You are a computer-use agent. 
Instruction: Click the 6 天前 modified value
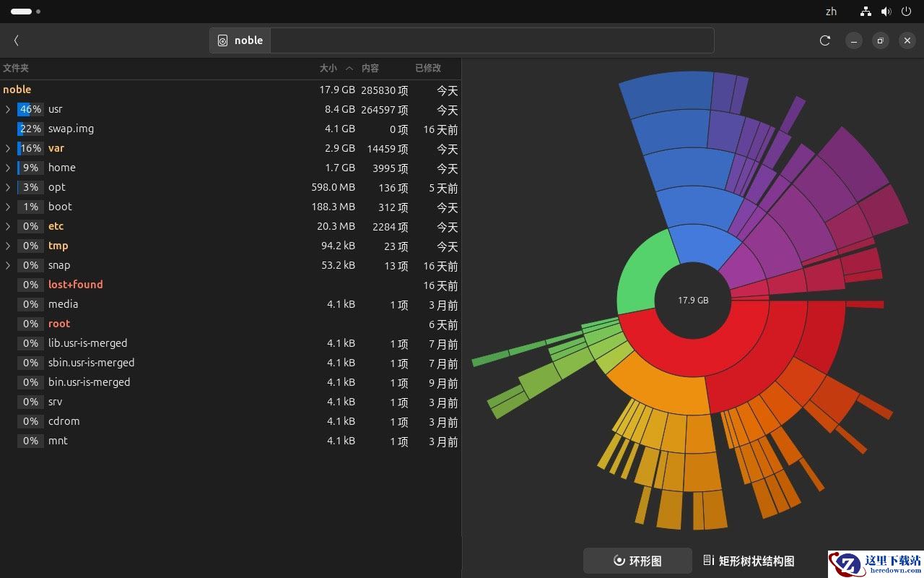pos(443,324)
